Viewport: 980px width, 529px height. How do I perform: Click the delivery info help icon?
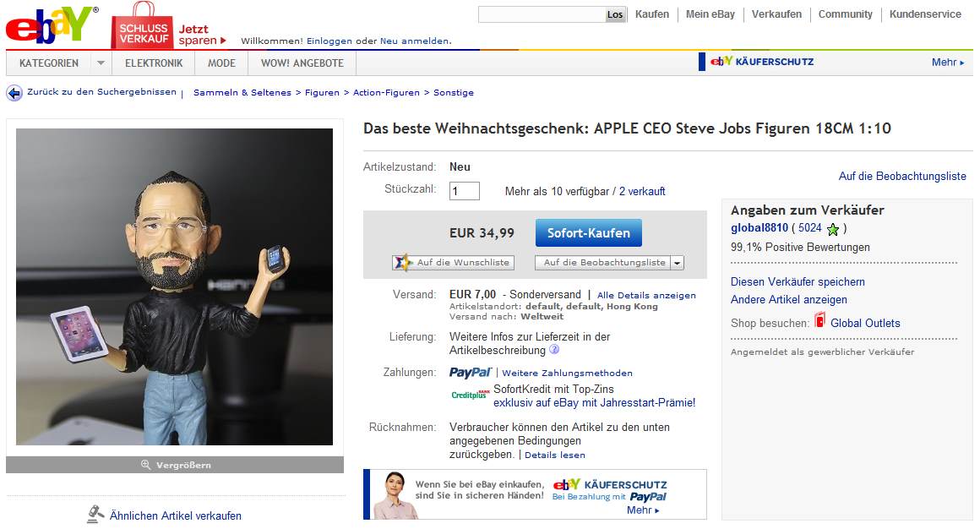pyautogui.click(x=553, y=350)
